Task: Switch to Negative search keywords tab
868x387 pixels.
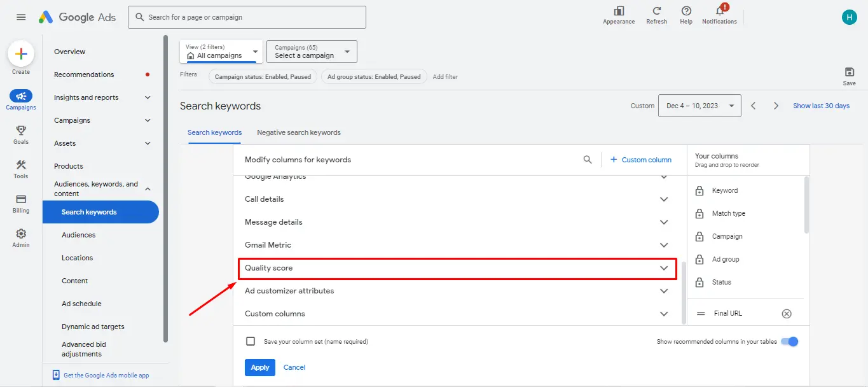Action: (299, 132)
